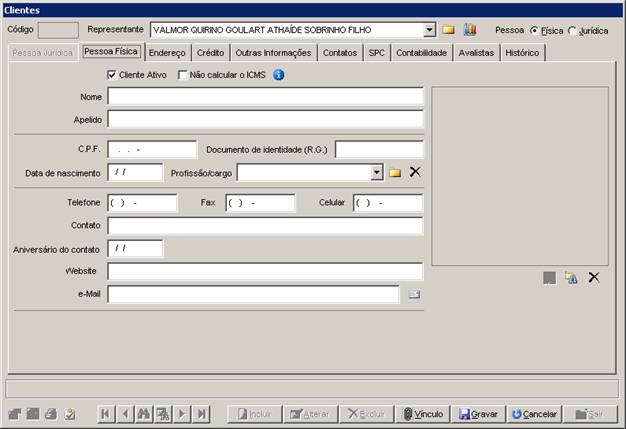The height and width of the screenshot is (429, 626).
Task: Click the Alterar button
Action: (311, 414)
